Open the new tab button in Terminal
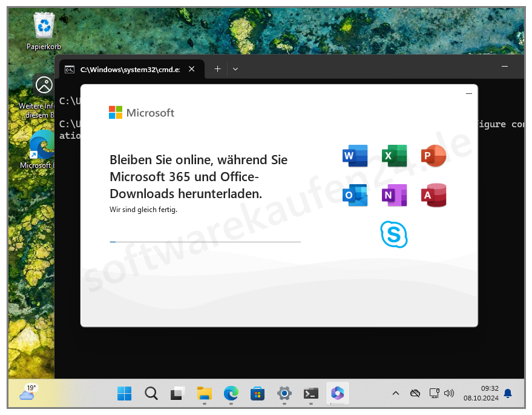This screenshot has height=415, width=532. pyautogui.click(x=217, y=68)
